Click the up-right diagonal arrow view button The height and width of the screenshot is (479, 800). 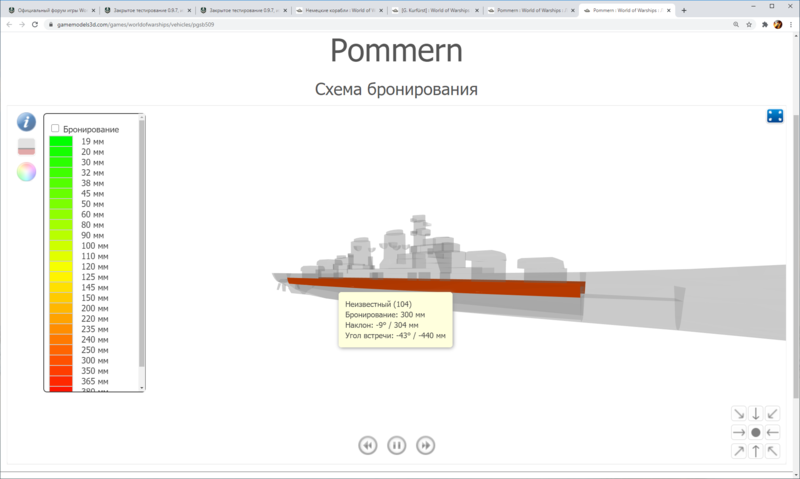pyautogui.click(x=738, y=452)
